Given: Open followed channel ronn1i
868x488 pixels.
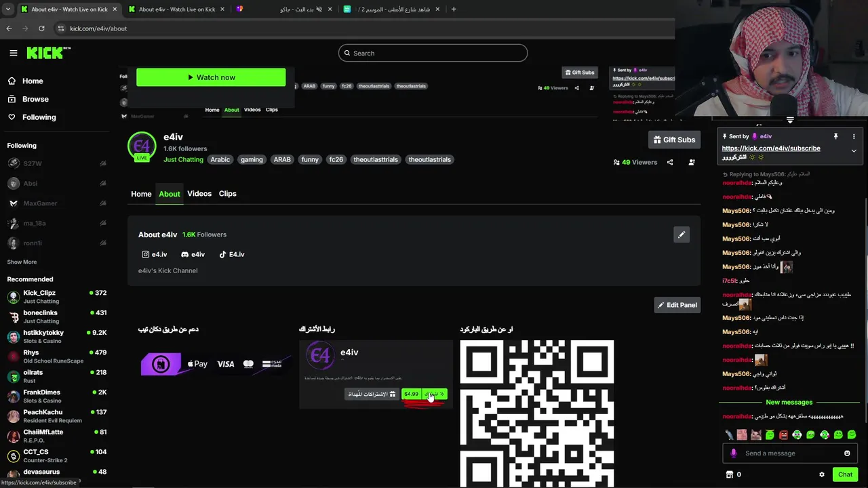Looking at the screenshot, I should (57, 243).
